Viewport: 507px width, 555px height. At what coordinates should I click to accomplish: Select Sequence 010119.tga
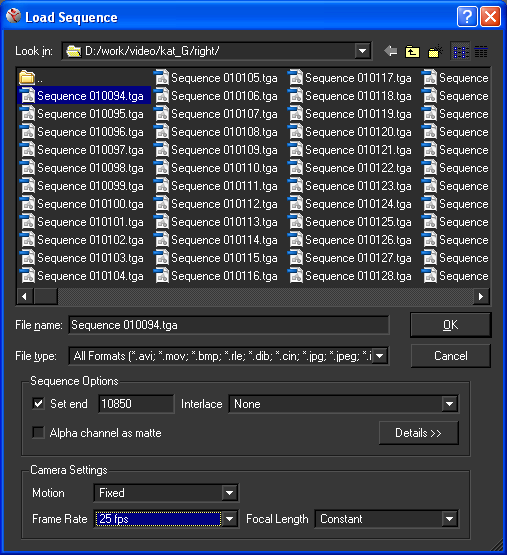click(x=350, y=114)
